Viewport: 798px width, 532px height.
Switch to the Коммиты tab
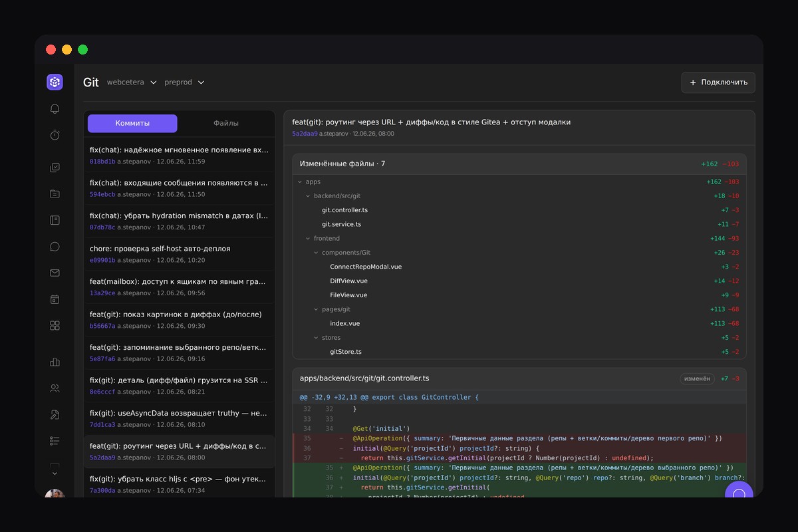[x=132, y=123]
